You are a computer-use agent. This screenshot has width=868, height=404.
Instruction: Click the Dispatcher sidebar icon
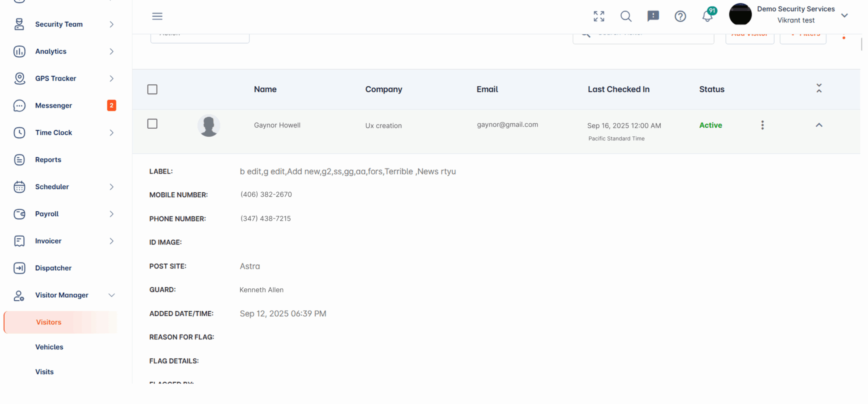[19, 268]
